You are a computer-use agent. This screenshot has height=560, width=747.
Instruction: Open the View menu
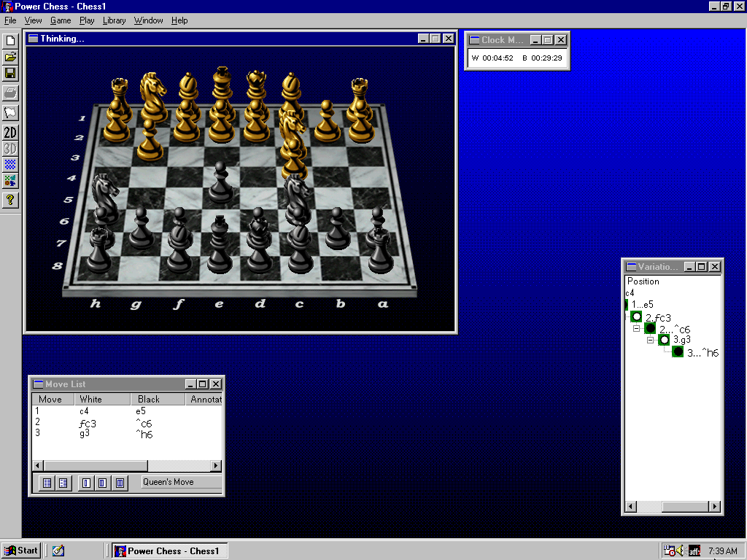tap(34, 20)
